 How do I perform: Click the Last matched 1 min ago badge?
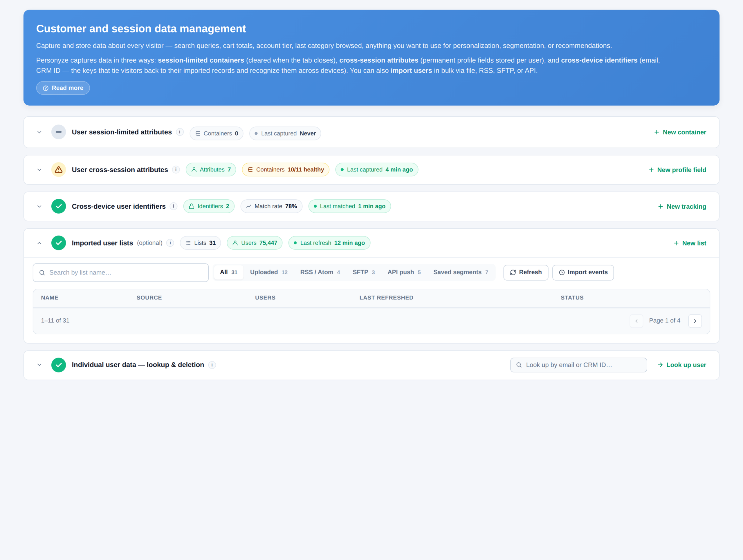click(x=349, y=206)
